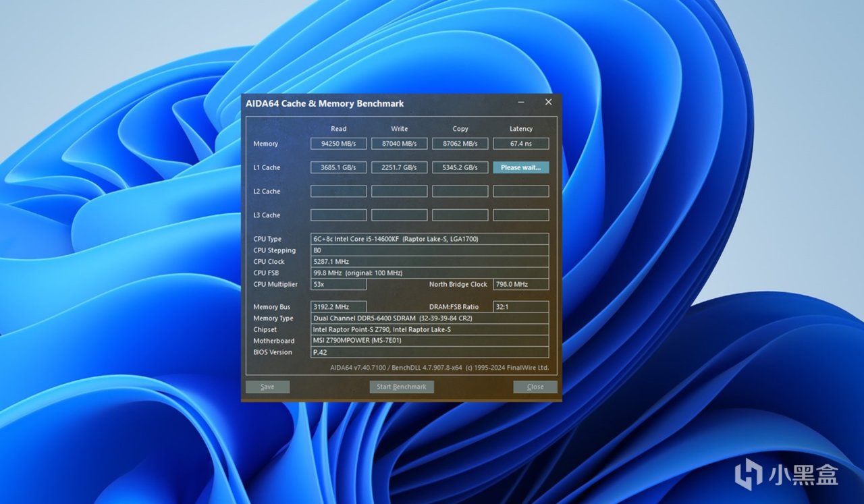This screenshot has width=864, height=504.
Task: Click the empty L2 Cache Write result box
Action: coord(400,192)
